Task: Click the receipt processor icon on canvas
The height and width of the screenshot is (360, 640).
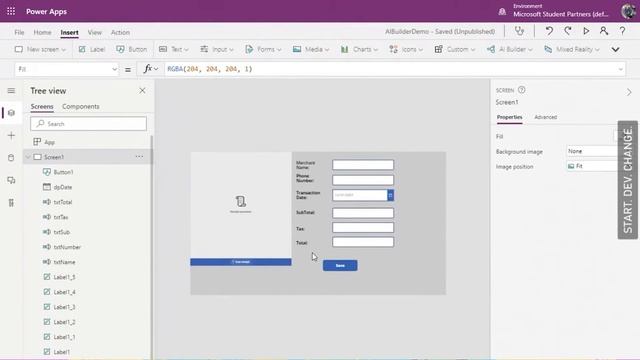Action: (240, 201)
